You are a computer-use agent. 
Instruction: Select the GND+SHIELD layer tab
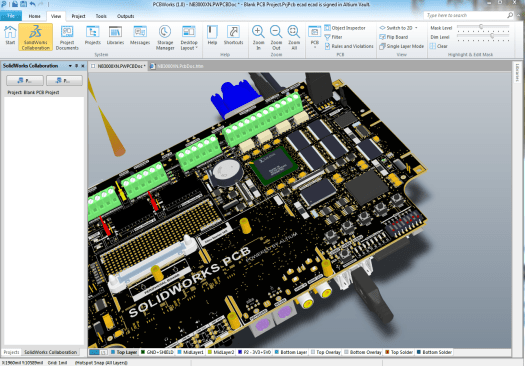coord(157,352)
